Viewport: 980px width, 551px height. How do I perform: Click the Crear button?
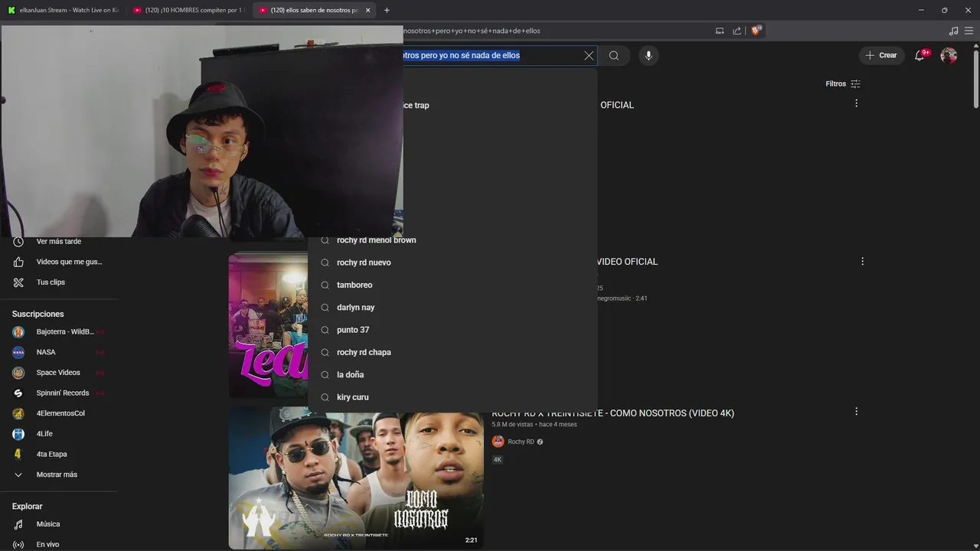click(x=881, y=55)
